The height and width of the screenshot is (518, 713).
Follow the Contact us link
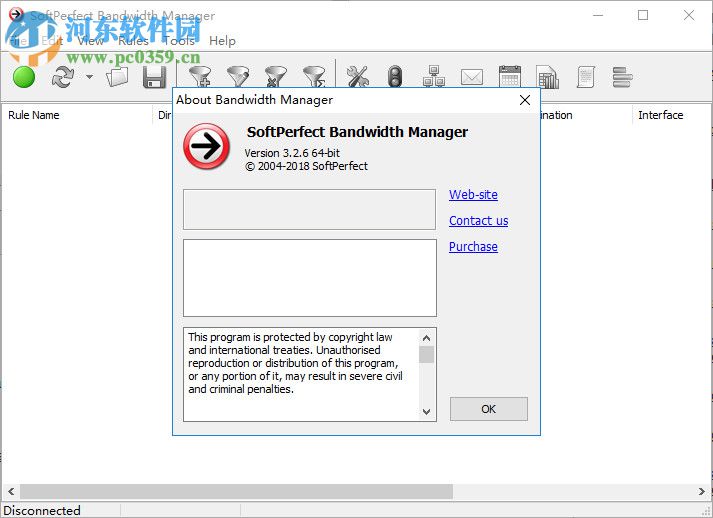click(x=478, y=221)
